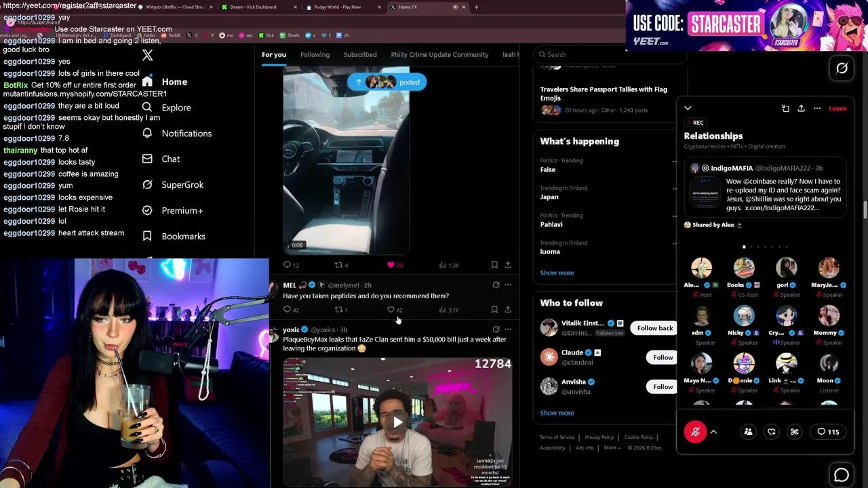The height and width of the screenshot is (488, 868).
Task: Open the Grok floating button
Action: (842, 68)
